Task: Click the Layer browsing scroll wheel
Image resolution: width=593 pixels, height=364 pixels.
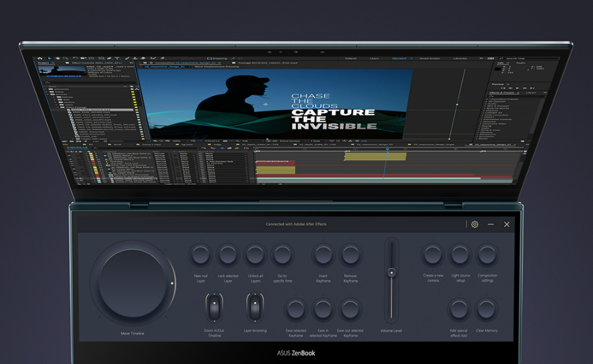Action: [x=255, y=307]
